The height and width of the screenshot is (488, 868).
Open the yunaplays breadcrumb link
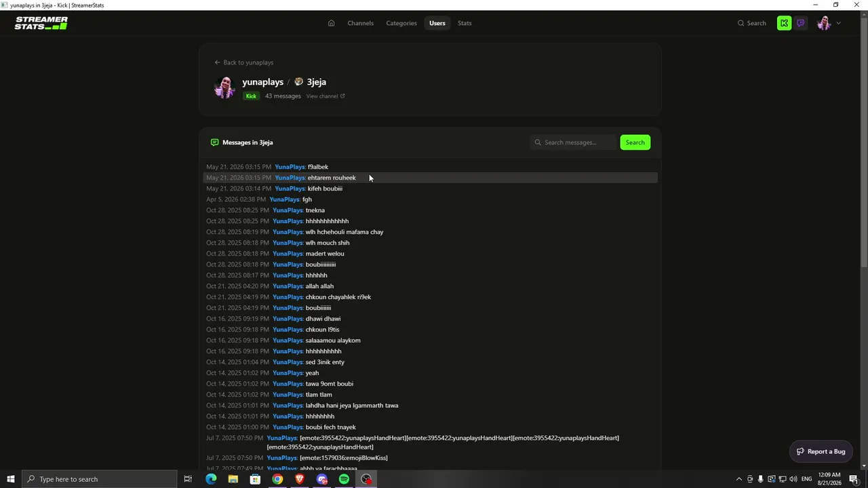click(262, 82)
